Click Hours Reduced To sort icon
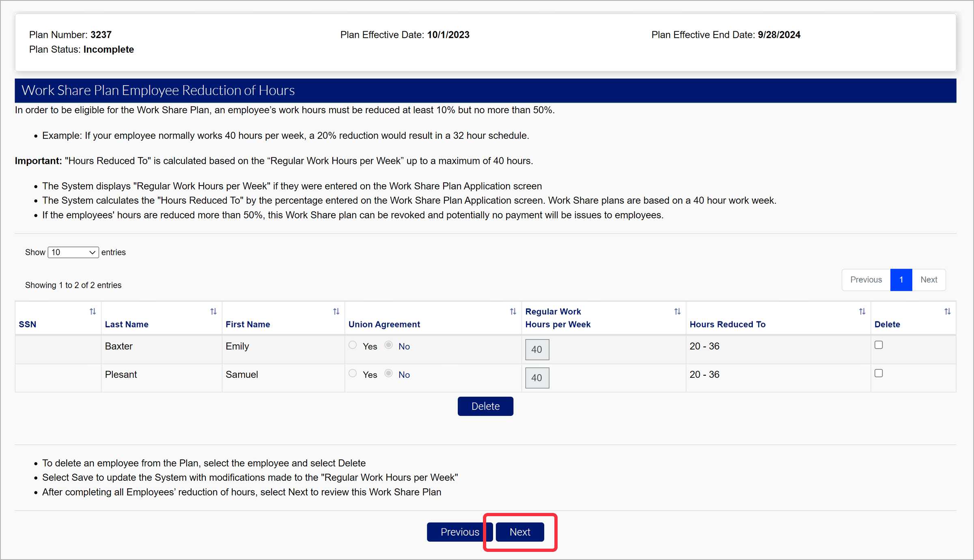The image size is (974, 560). pos(862,312)
